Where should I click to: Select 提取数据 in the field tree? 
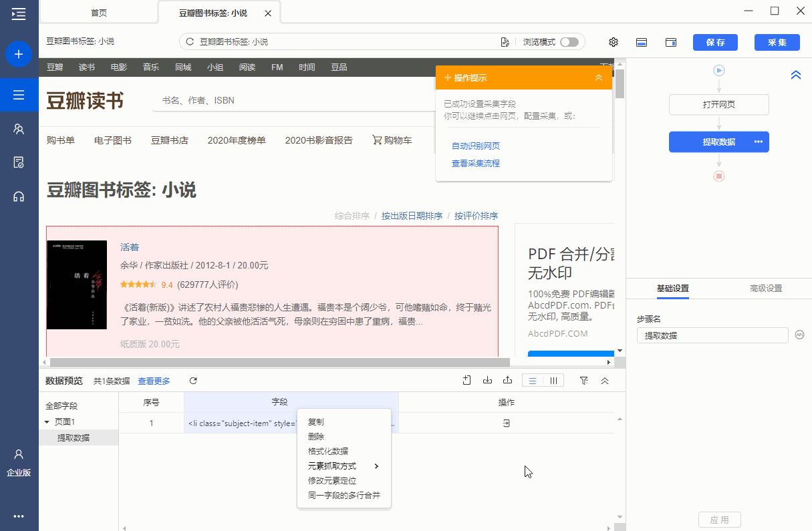tap(74, 438)
